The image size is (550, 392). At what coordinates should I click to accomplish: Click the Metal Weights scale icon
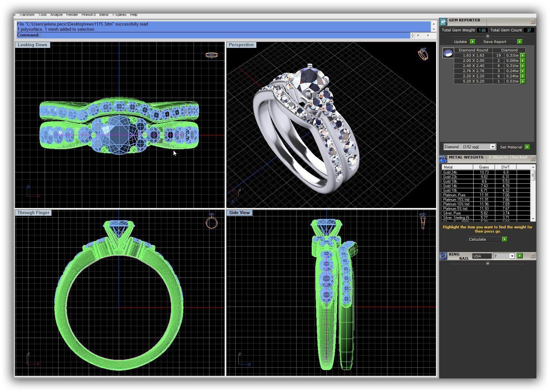(x=443, y=159)
